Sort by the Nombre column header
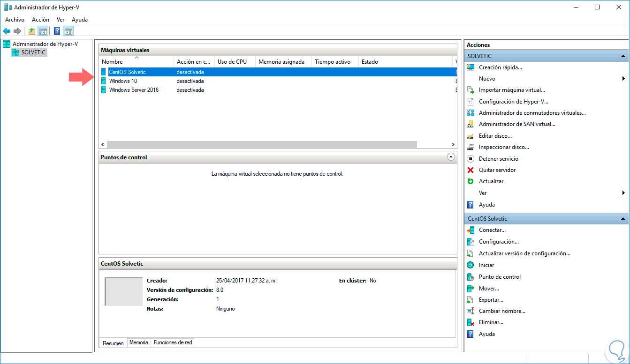Image resolution: width=630 pixels, height=364 pixels. tap(137, 62)
